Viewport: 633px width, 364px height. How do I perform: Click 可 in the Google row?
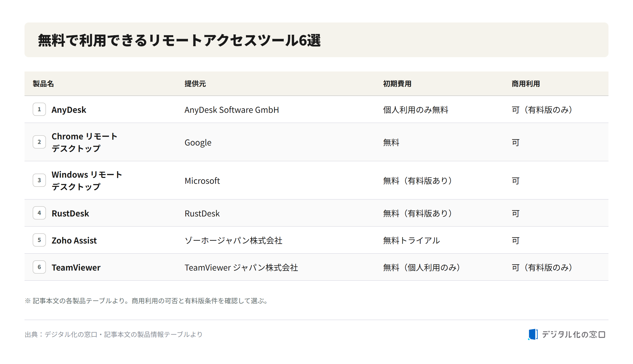pyautogui.click(x=516, y=142)
